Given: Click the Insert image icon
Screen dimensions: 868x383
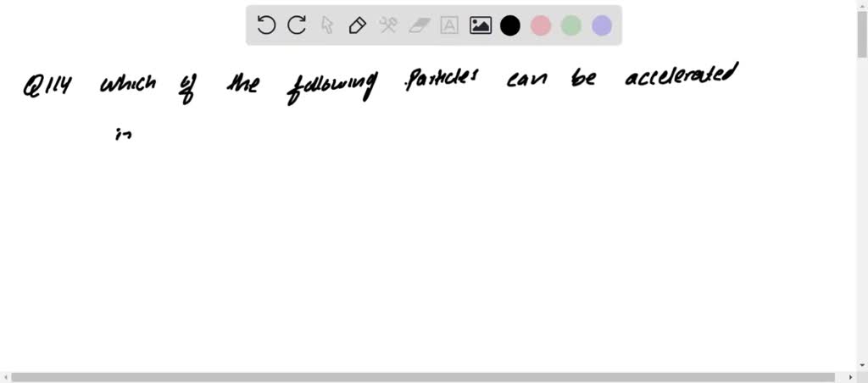Looking at the screenshot, I should tap(481, 25).
